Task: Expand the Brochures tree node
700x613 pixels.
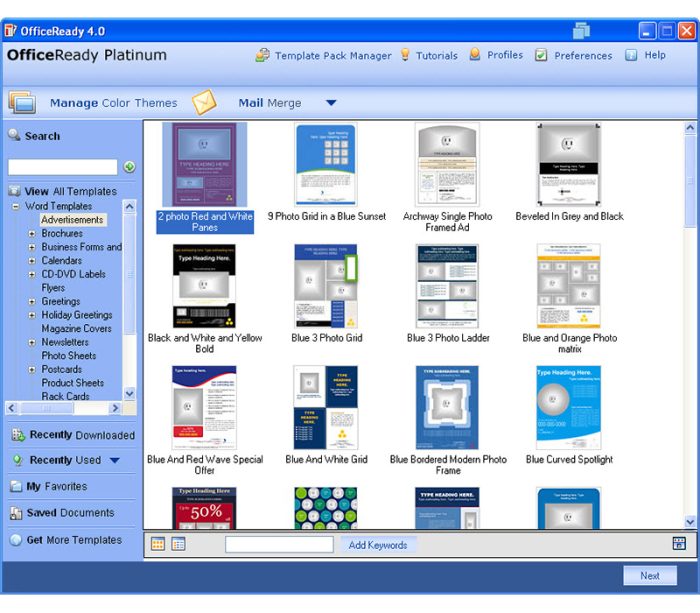Action: coord(32,234)
